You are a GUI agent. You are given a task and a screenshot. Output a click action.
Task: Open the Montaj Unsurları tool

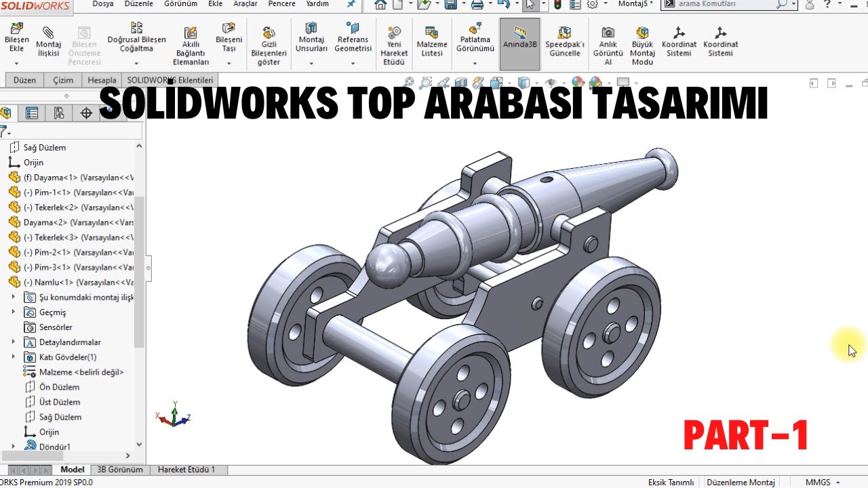[311, 38]
